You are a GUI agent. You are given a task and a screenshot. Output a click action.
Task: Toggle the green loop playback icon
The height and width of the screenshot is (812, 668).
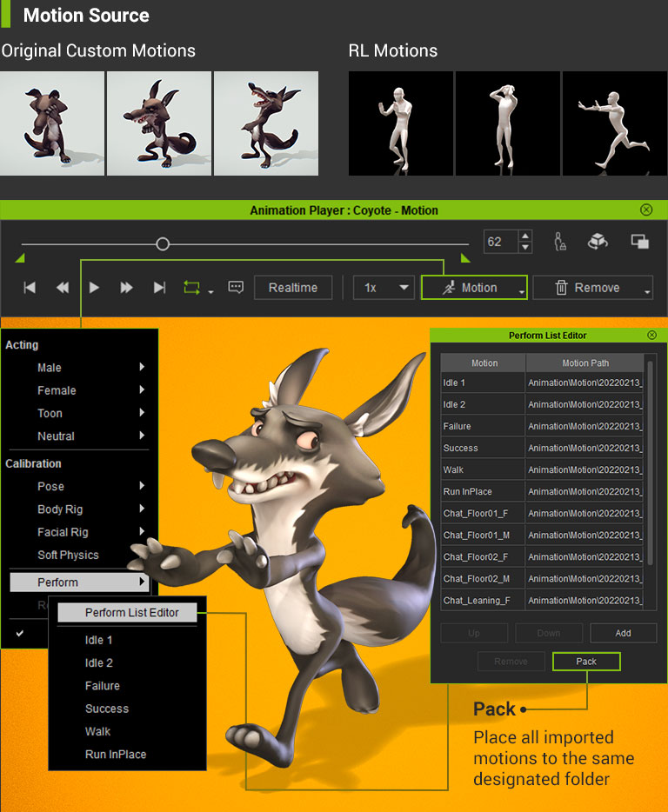tap(191, 288)
